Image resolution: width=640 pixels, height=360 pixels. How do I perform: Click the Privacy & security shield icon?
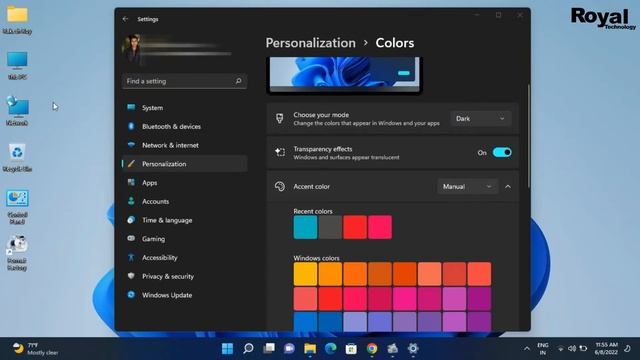point(131,276)
